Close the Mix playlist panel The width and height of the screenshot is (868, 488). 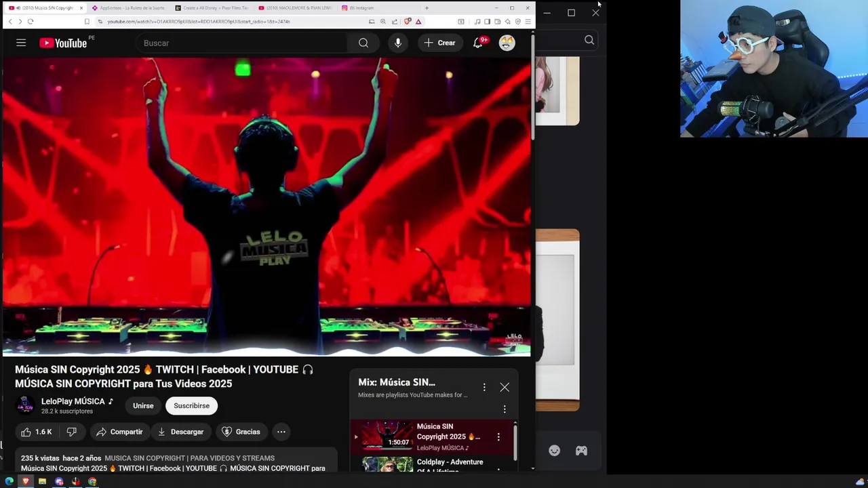click(505, 387)
